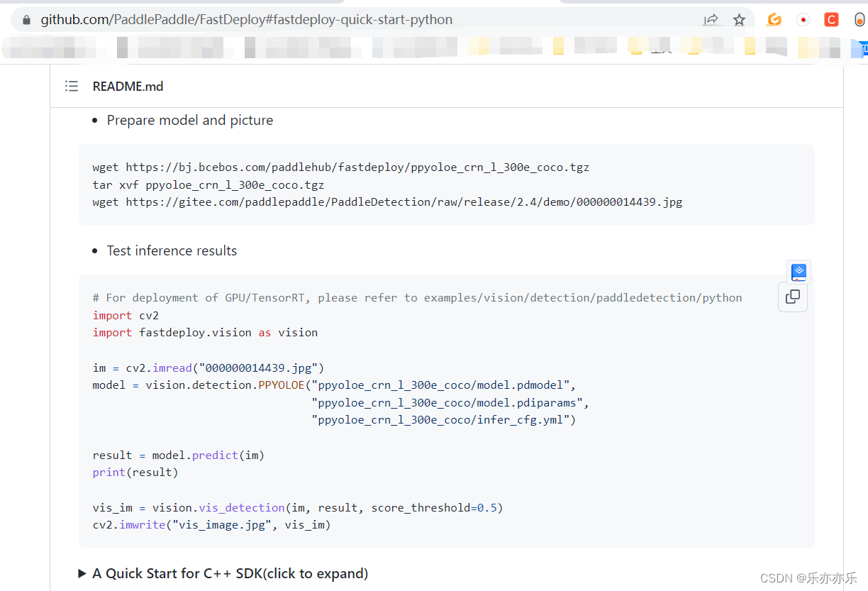Click the 'Test inference results' bullet text
868x591 pixels.
(172, 250)
